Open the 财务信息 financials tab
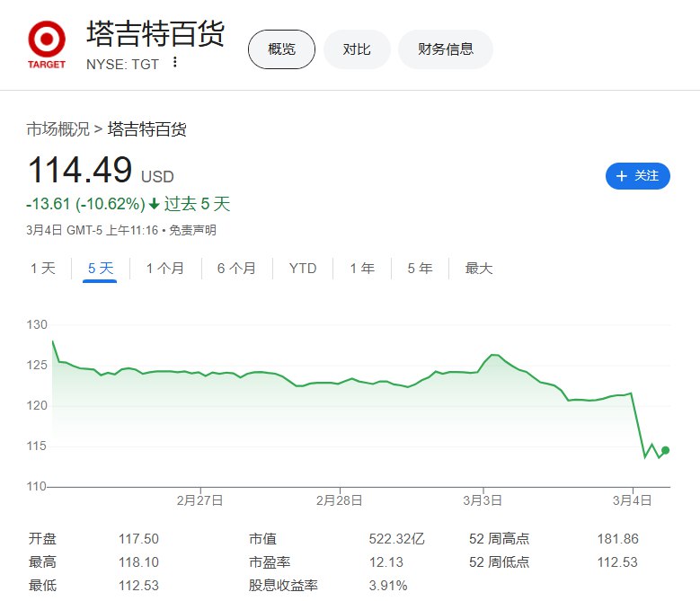Viewport: 700px width, 601px height. [x=446, y=49]
